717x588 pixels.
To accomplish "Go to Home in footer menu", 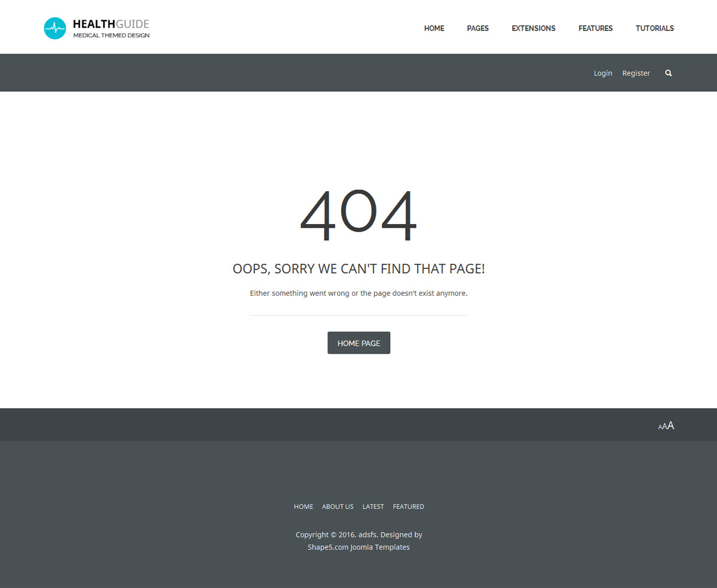I will 303,507.
